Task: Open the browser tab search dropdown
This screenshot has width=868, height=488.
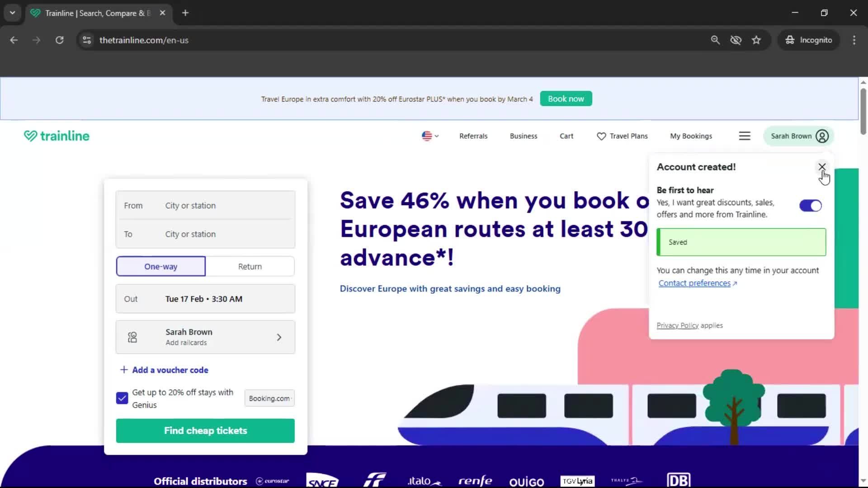Action: [12, 13]
